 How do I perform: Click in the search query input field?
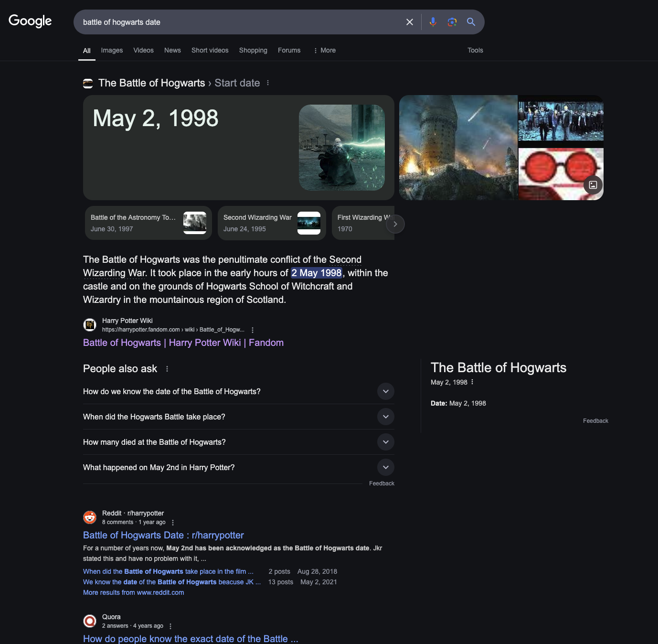[239, 22]
